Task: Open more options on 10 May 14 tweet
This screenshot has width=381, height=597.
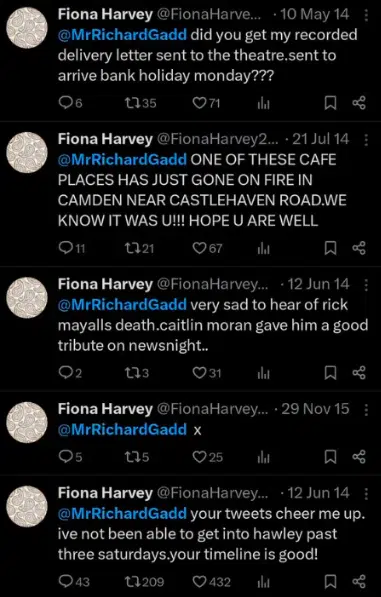Action: [x=366, y=15]
